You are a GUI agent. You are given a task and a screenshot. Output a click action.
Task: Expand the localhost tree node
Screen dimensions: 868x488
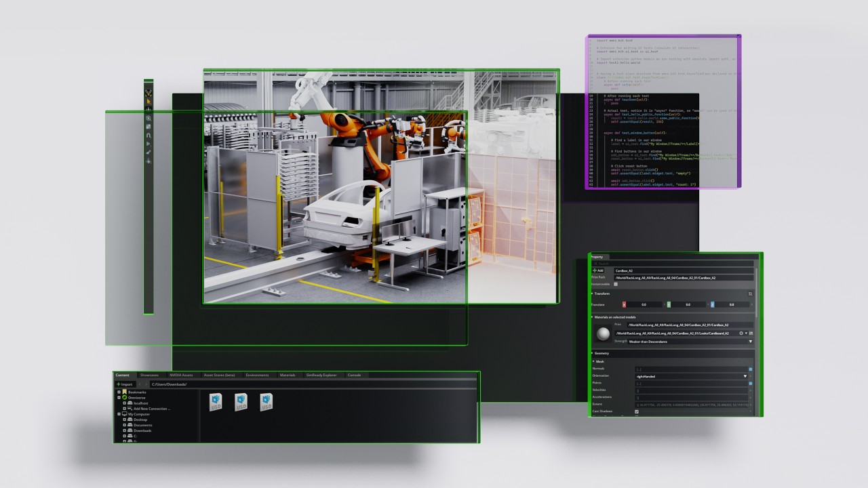click(x=125, y=403)
